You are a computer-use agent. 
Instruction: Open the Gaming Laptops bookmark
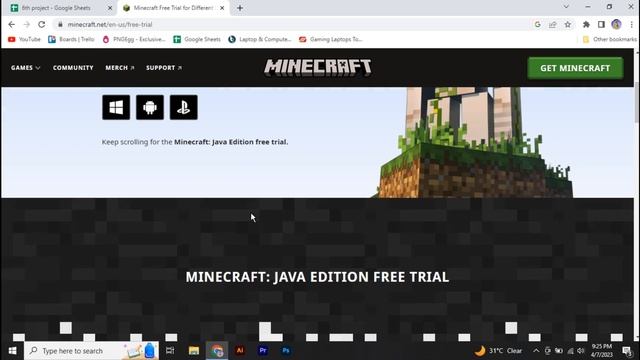pyautogui.click(x=331, y=39)
